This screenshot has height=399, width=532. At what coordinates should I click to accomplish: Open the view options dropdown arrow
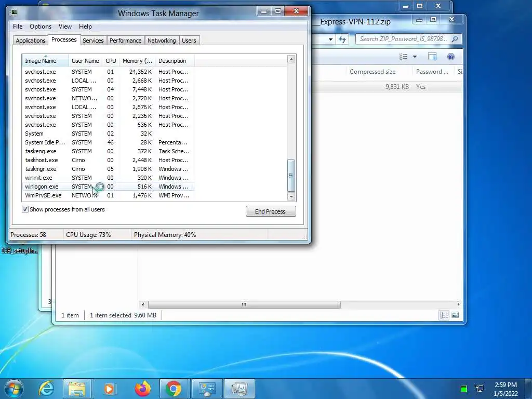click(415, 57)
